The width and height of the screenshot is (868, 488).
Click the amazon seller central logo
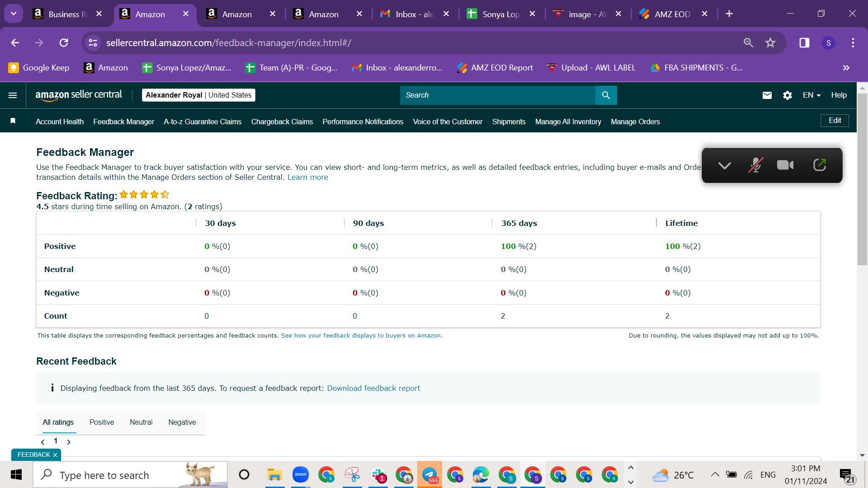(79, 95)
